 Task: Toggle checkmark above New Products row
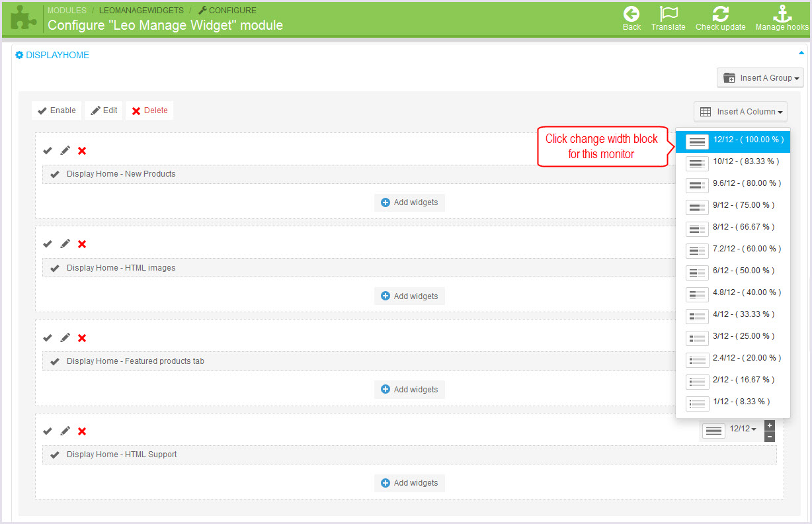pos(48,151)
